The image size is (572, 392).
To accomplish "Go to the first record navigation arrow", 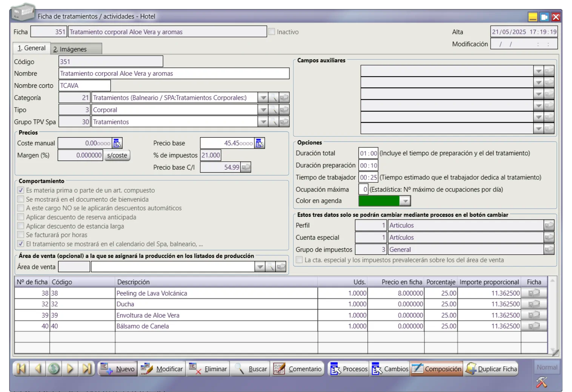I will 21,369.
